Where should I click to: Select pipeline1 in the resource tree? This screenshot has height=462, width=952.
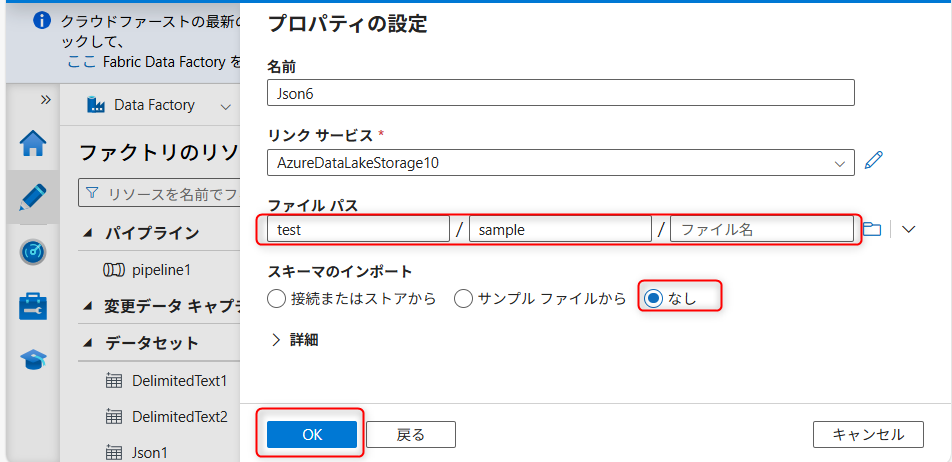162,270
